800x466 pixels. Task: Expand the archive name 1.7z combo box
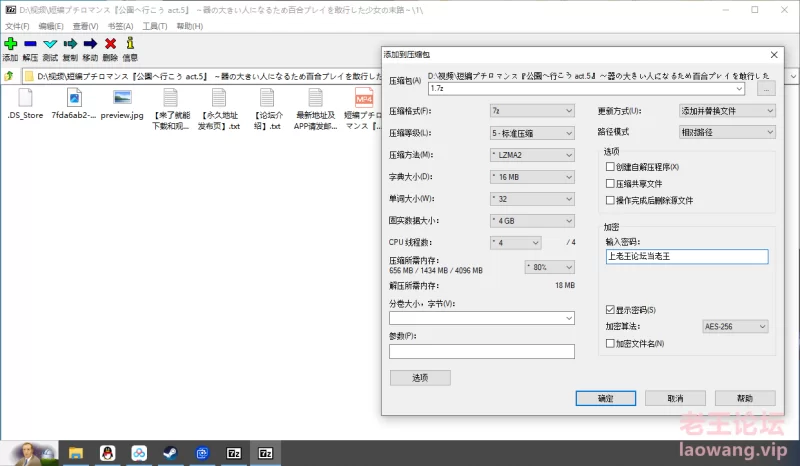pos(739,88)
